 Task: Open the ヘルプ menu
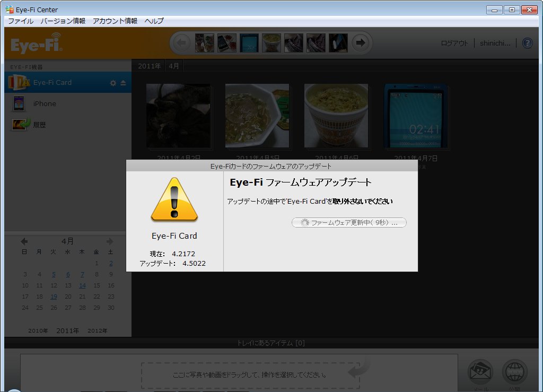tap(154, 21)
